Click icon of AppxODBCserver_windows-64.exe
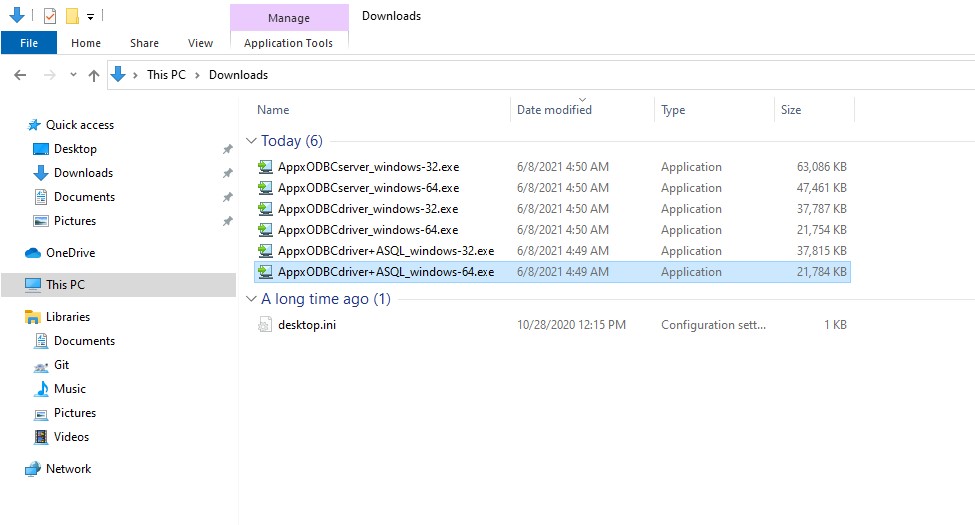Image resolution: width=975 pixels, height=525 pixels. (266, 188)
